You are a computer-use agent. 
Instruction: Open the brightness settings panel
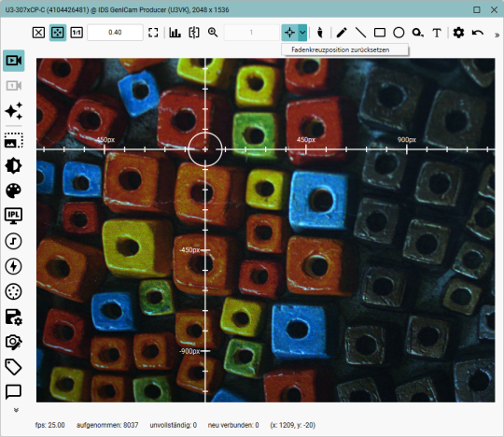pos(13,165)
